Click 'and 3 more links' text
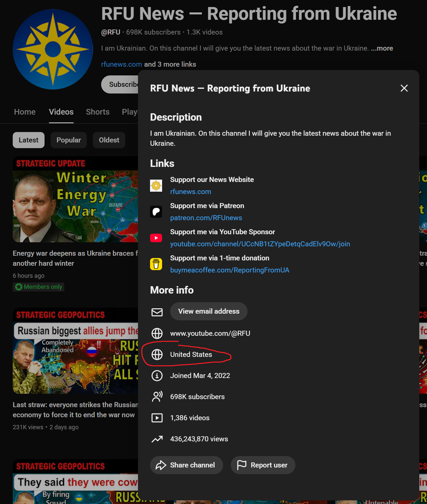Screen dimensions: 427x504 click(x=170, y=64)
